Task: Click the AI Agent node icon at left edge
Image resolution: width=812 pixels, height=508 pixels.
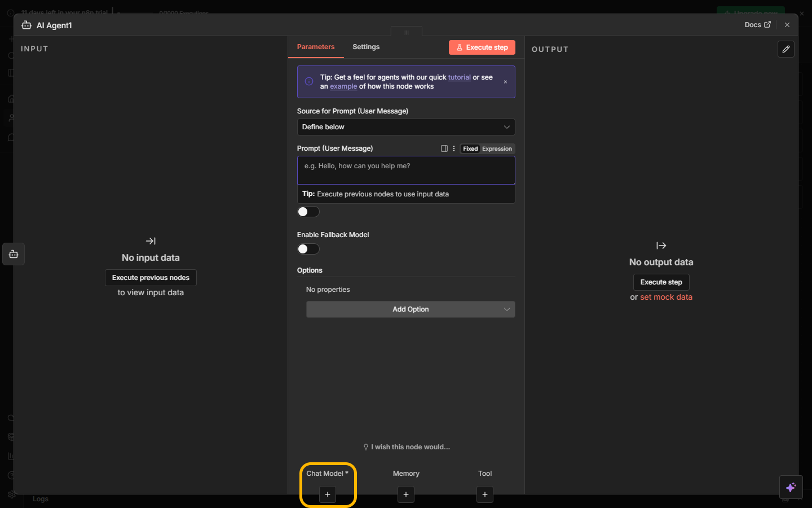Action: pos(14,254)
